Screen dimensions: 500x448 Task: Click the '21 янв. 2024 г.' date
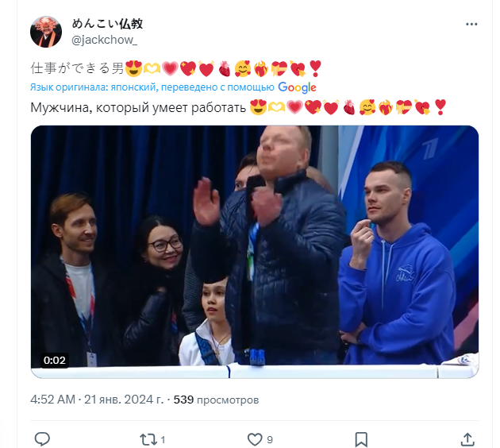tap(123, 400)
